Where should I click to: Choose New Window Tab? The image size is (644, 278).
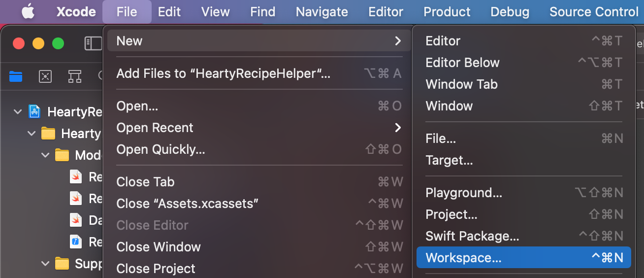(524, 84)
